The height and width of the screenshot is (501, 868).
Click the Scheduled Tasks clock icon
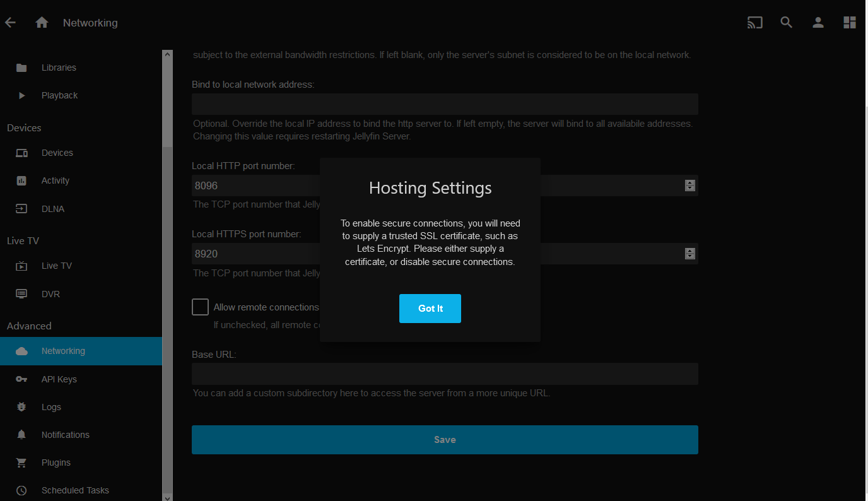[x=21, y=490]
